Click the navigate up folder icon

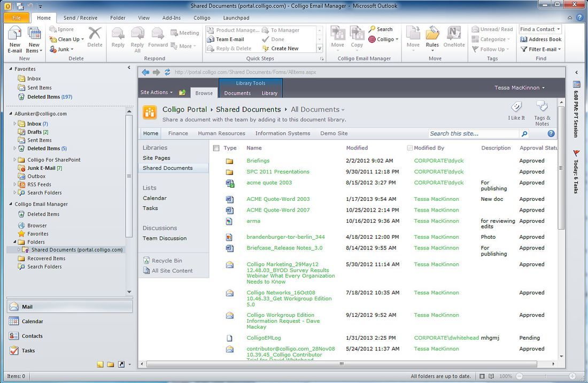(x=182, y=92)
